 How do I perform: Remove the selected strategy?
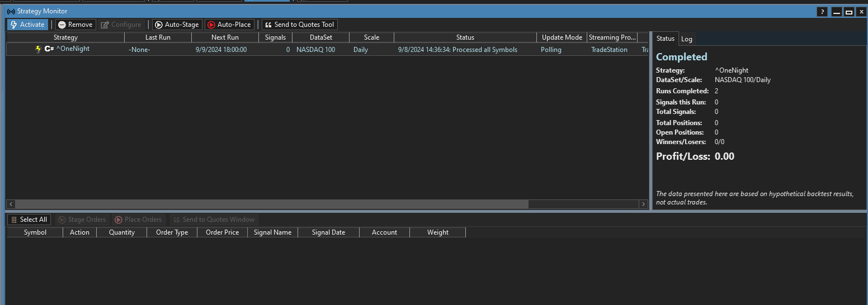[x=76, y=25]
